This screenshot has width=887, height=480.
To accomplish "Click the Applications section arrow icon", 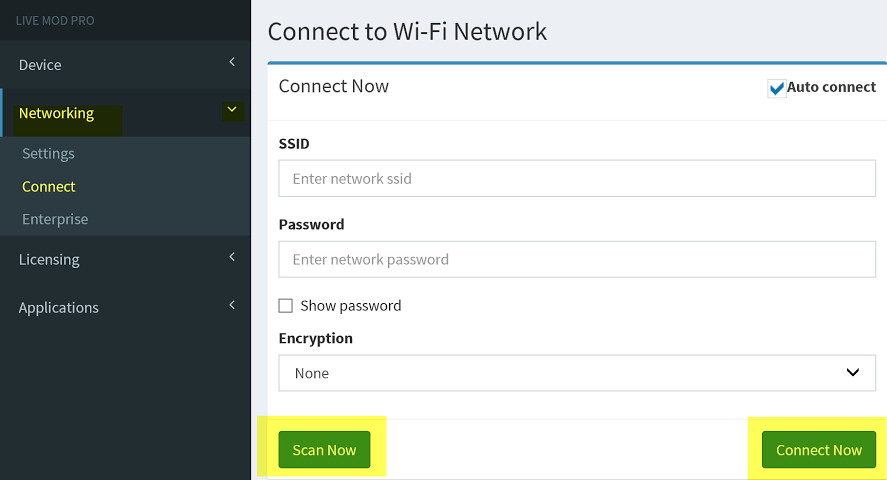I will pyautogui.click(x=232, y=305).
